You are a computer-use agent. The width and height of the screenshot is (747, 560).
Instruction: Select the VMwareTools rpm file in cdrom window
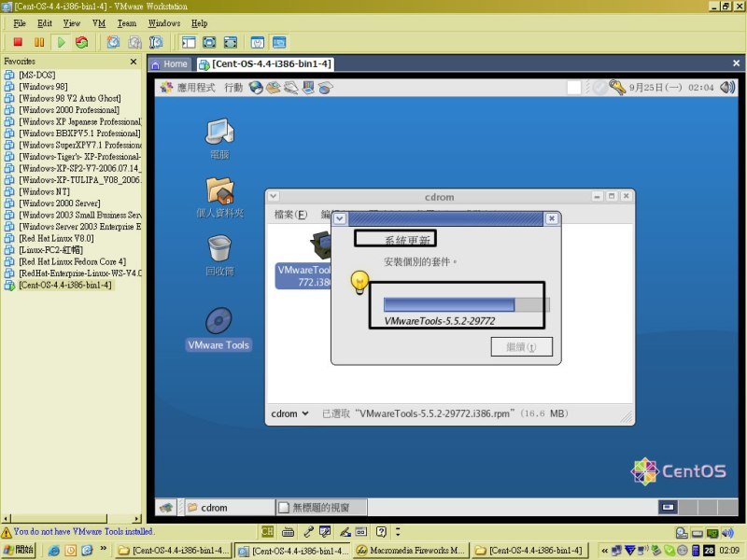304,259
